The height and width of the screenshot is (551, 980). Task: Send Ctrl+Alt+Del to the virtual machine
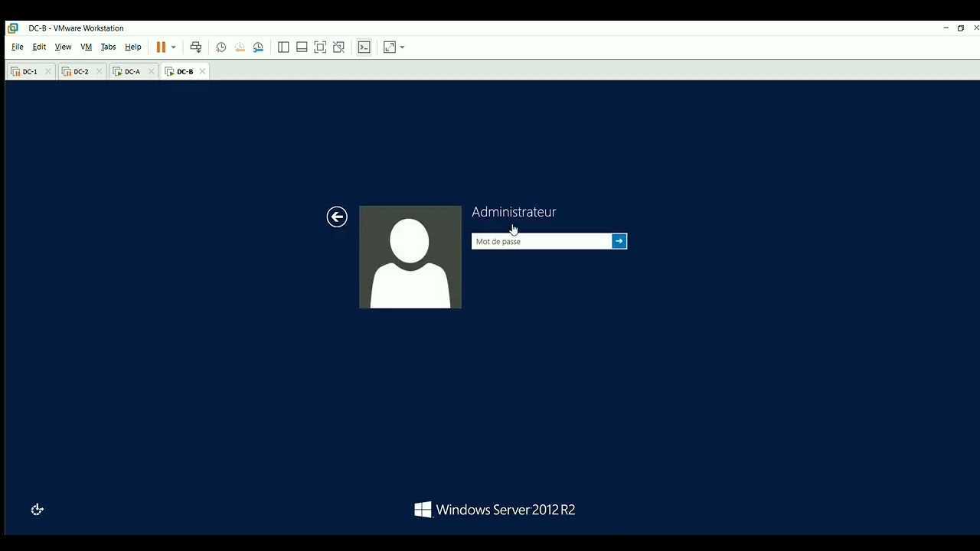tap(196, 47)
